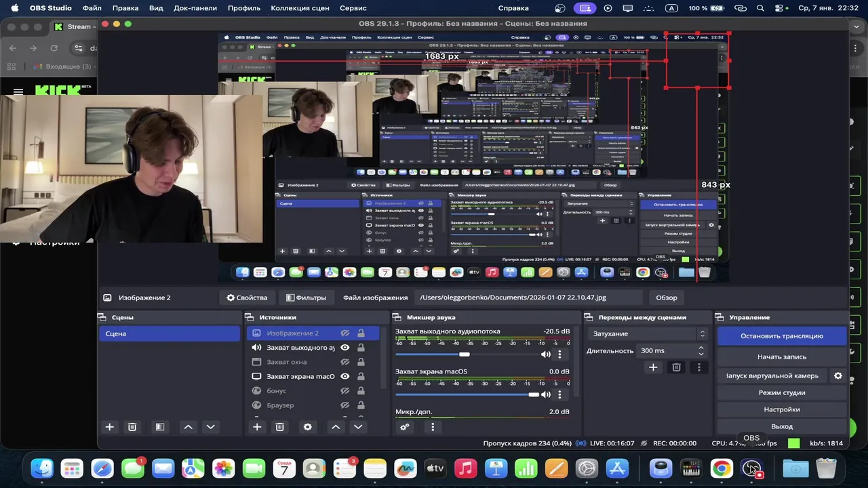Add a scene transition with the plus icon
Screen dimensions: 868x488
tap(653, 367)
